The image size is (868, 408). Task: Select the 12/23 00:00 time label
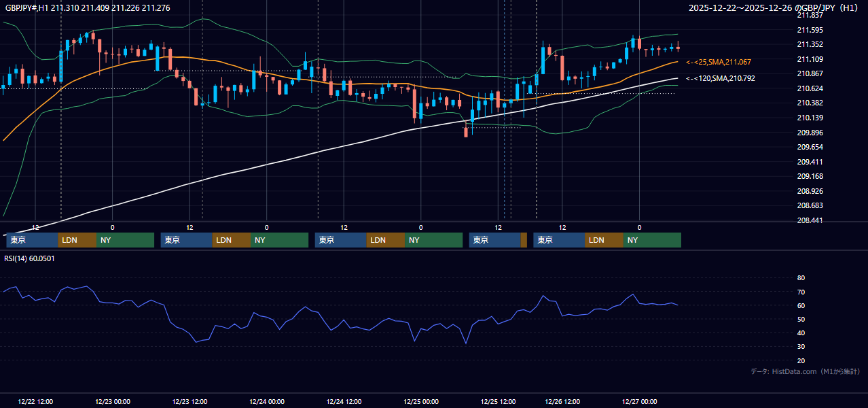click(x=113, y=401)
